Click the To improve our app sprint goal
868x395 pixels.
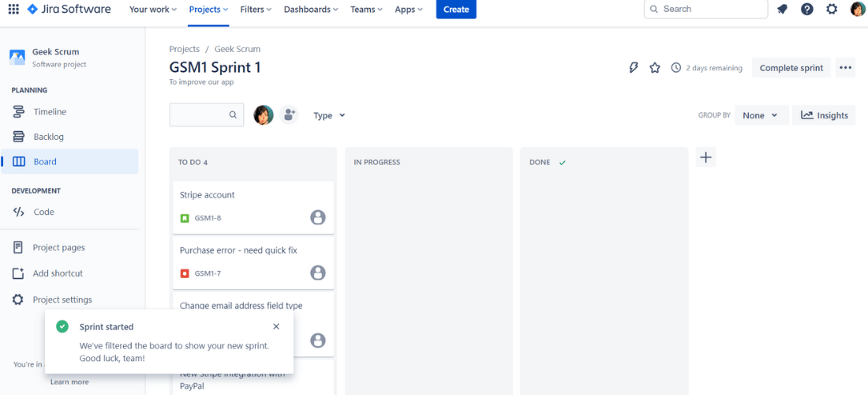(x=201, y=82)
